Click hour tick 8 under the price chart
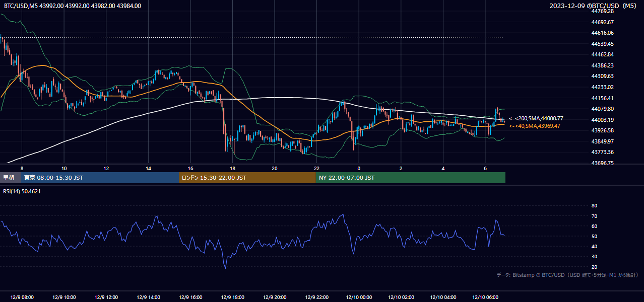This screenshot has height=302, width=644. [22, 168]
